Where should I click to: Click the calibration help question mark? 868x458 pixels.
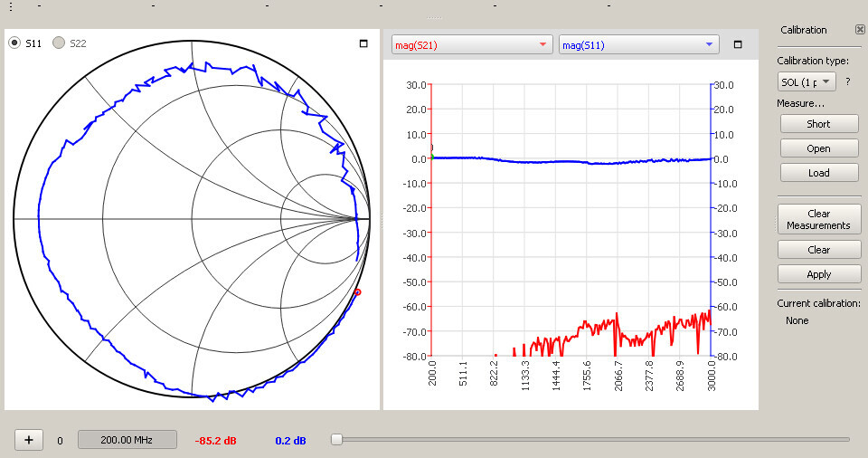[x=847, y=82]
